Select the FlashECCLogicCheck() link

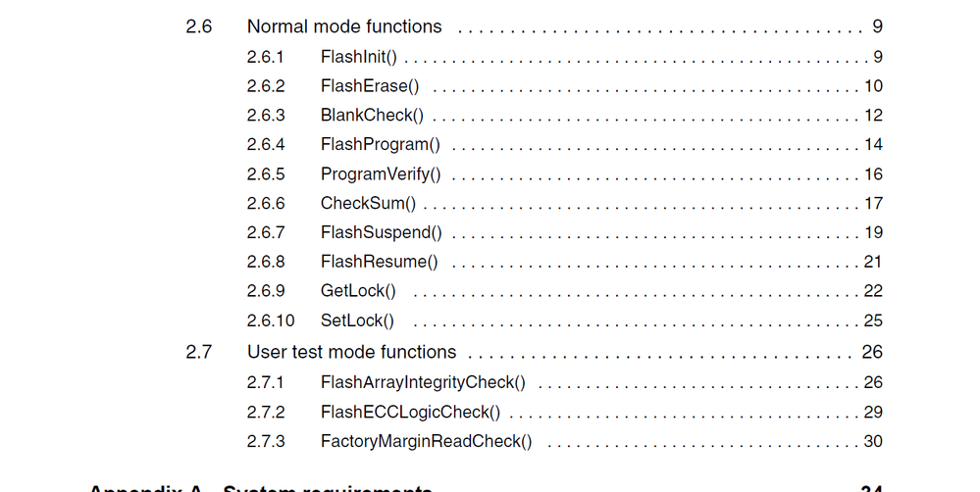click(410, 412)
